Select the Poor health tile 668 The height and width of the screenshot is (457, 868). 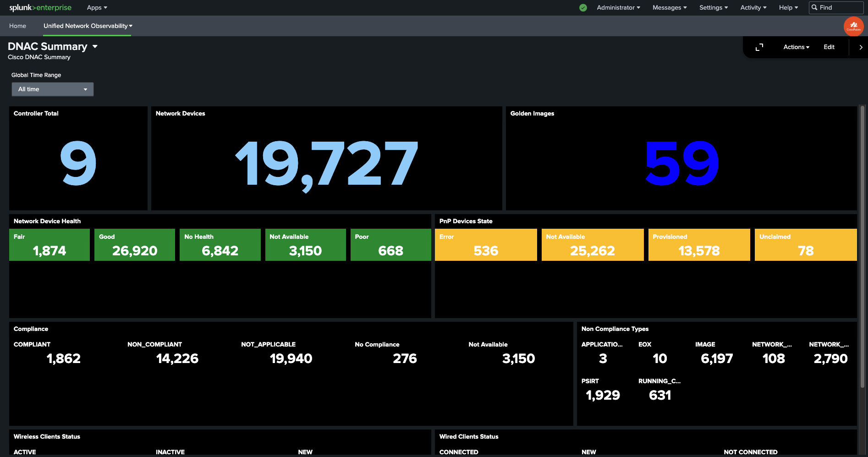coord(390,245)
